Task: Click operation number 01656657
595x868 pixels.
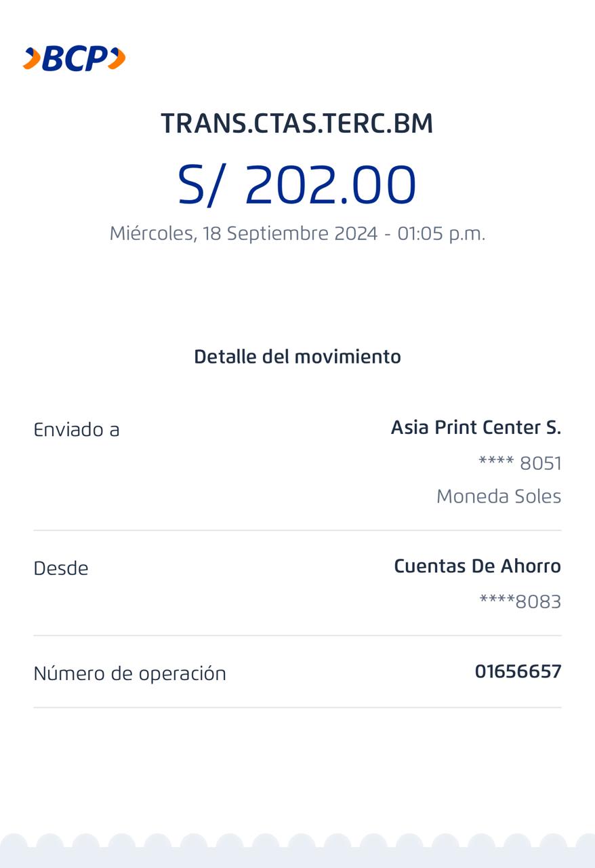Action: 518,672
